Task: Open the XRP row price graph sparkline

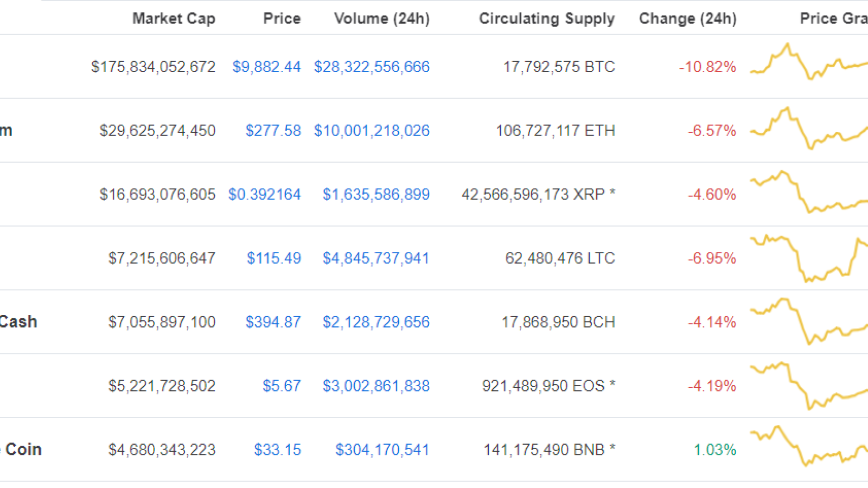Action: (809, 192)
